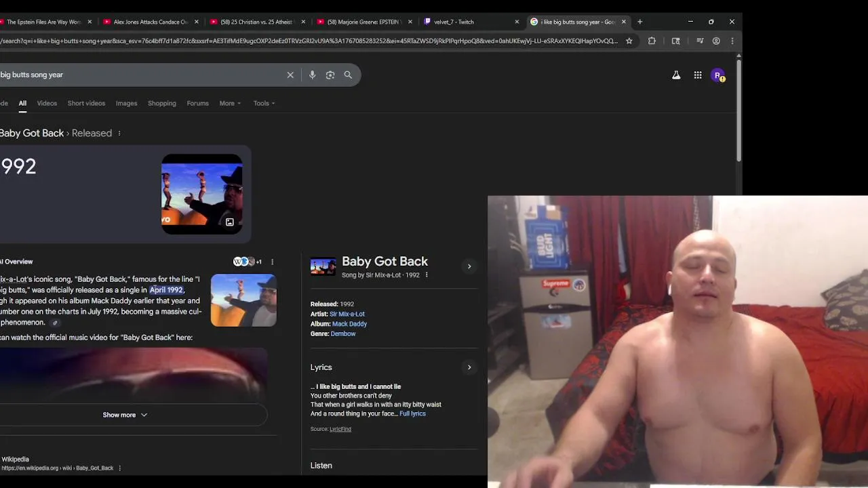The width and height of the screenshot is (868, 488).
Task: Play the embedded music video preview
Action: [x=133, y=375]
